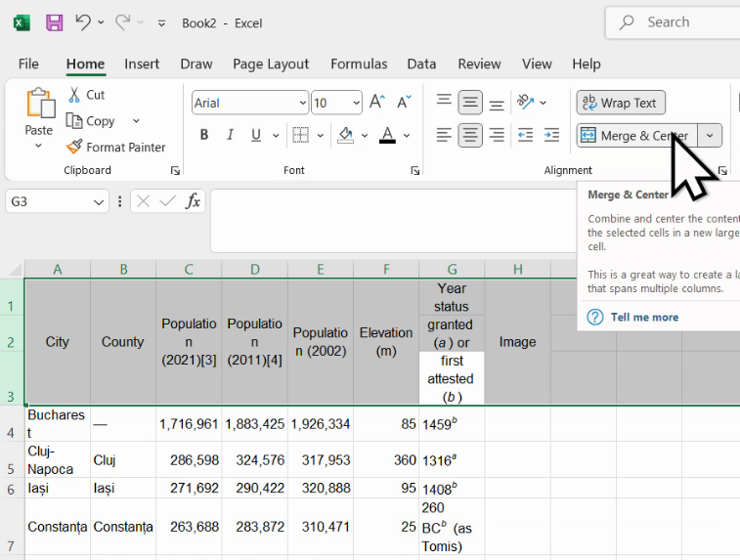
Task: Click the Format Painter brush icon
Action: pos(74,147)
